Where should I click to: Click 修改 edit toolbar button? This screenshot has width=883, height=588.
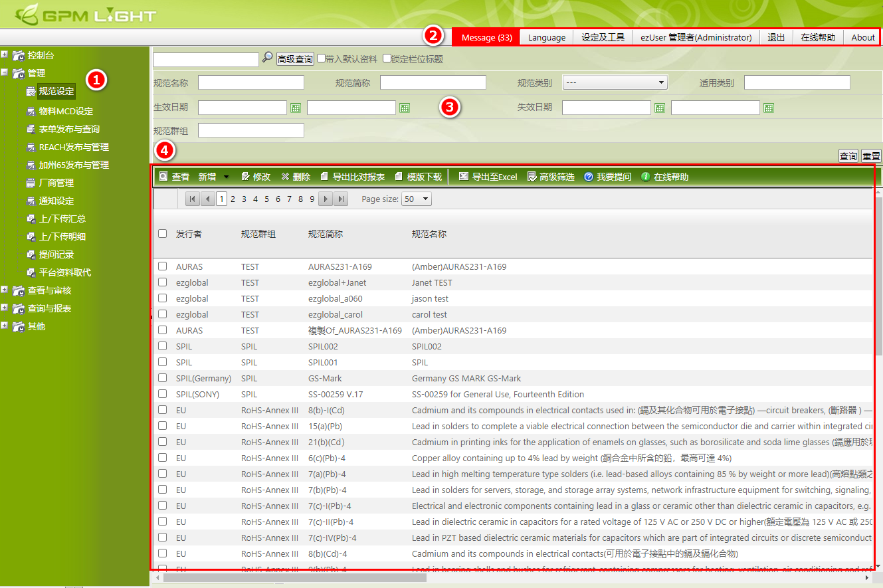click(256, 177)
